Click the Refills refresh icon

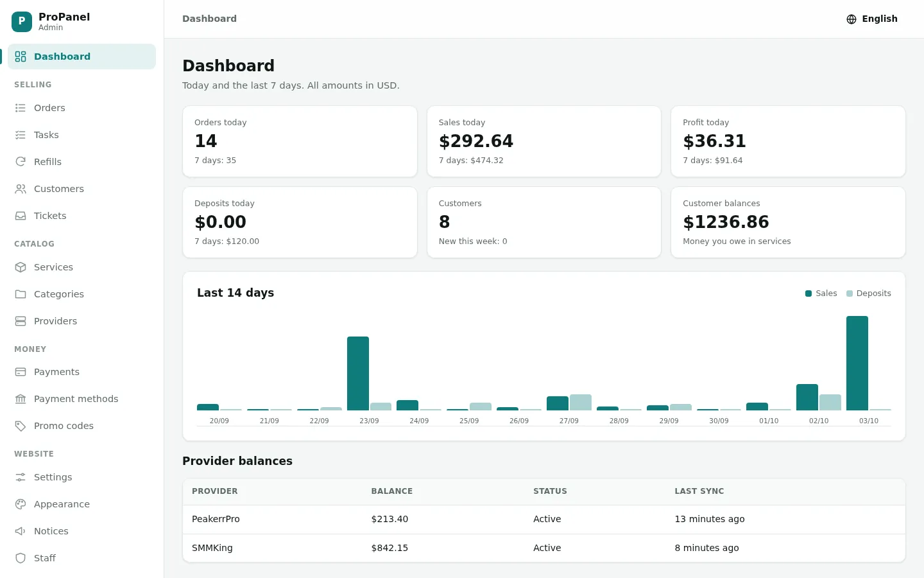[21, 162]
